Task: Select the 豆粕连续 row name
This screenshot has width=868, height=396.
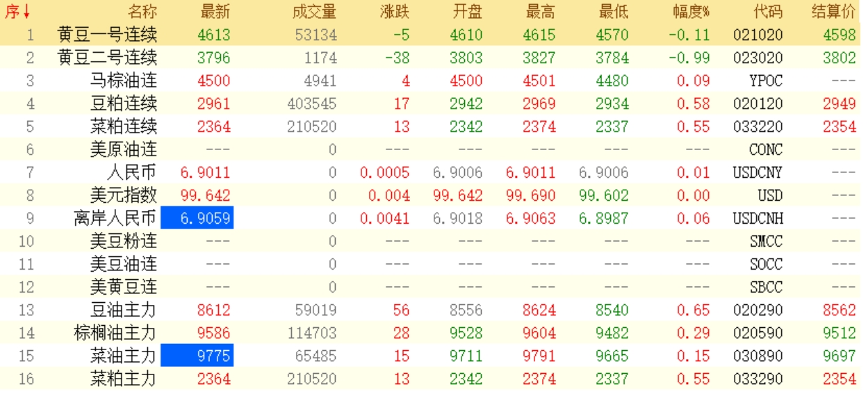Action: point(124,104)
